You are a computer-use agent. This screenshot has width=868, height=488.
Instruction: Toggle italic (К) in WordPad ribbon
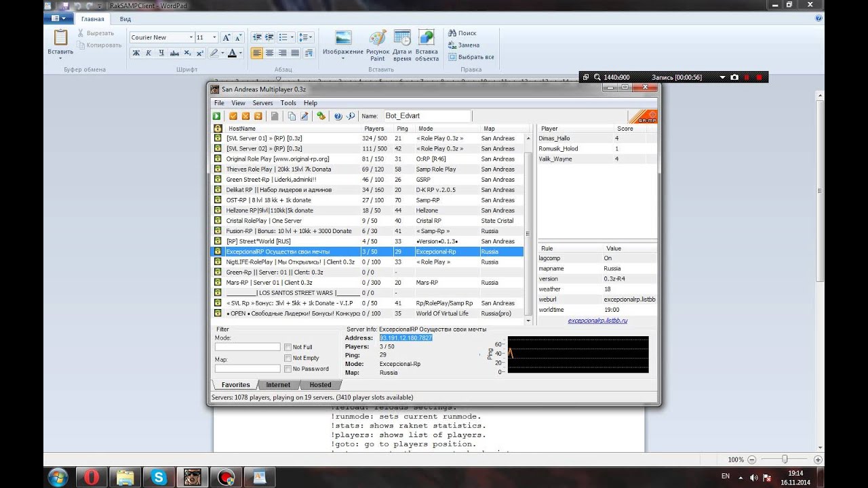pos(148,53)
